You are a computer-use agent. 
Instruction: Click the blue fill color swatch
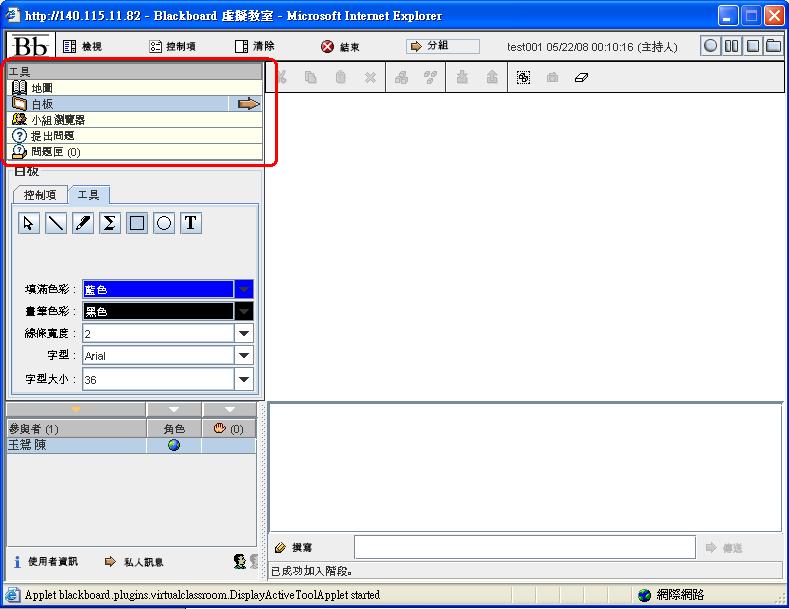[157, 289]
